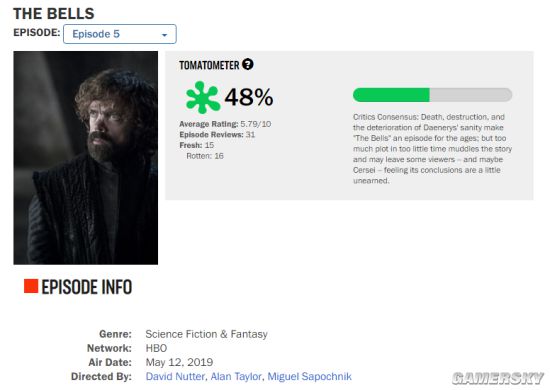Click the green Tomatometer progress bar
The width and height of the screenshot is (550, 390).
[x=432, y=95]
